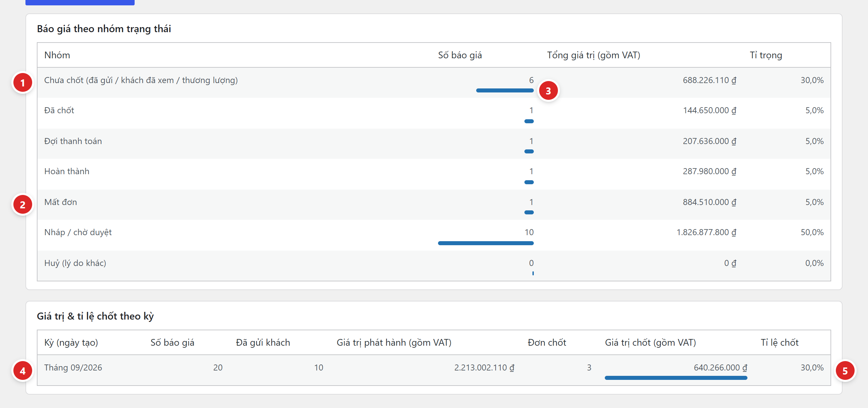Click the "Kỳ (ngày tạo)" column header
The width and height of the screenshot is (868, 408).
pos(71,342)
